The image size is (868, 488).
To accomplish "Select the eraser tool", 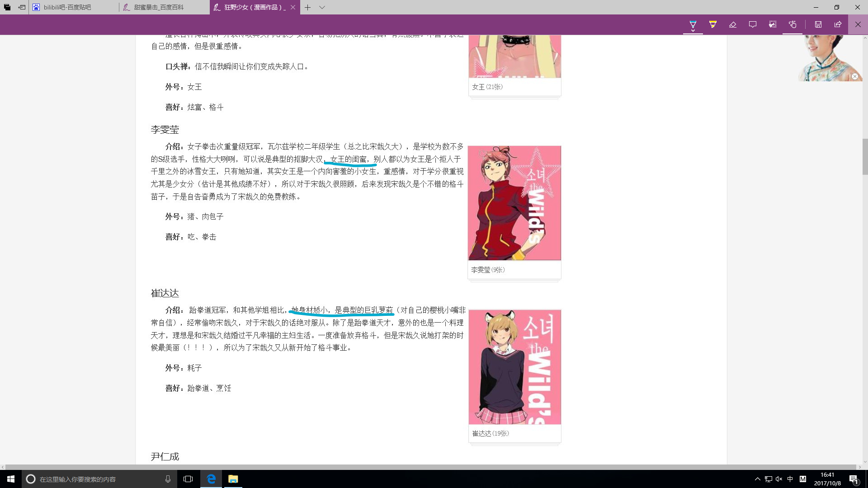I will tap(733, 24).
